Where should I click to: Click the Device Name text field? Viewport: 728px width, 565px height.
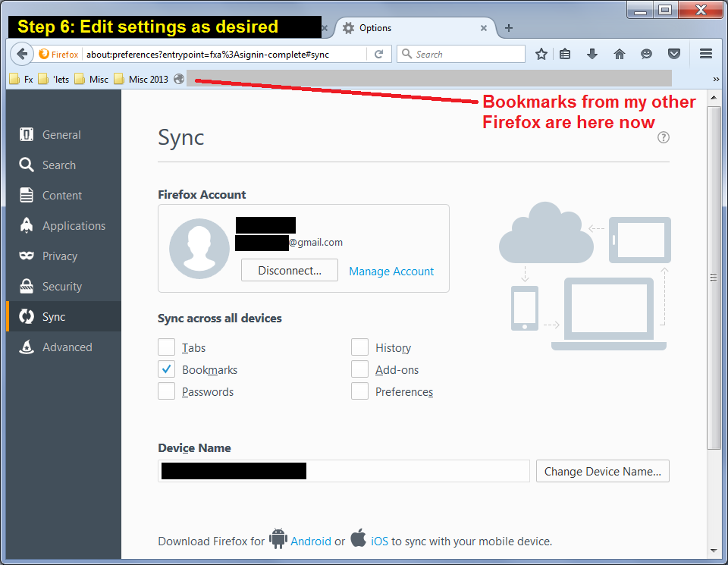point(344,471)
